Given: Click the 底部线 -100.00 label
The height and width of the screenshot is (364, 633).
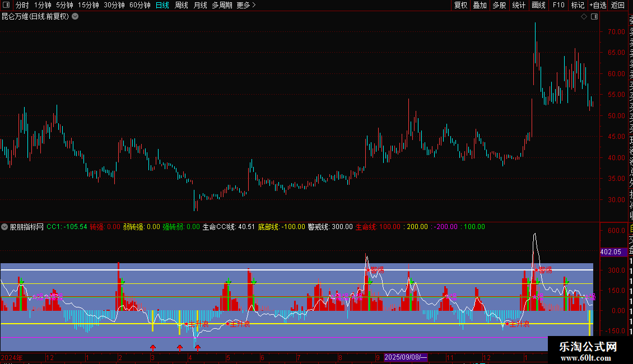Looking at the screenshot, I should point(281,227).
